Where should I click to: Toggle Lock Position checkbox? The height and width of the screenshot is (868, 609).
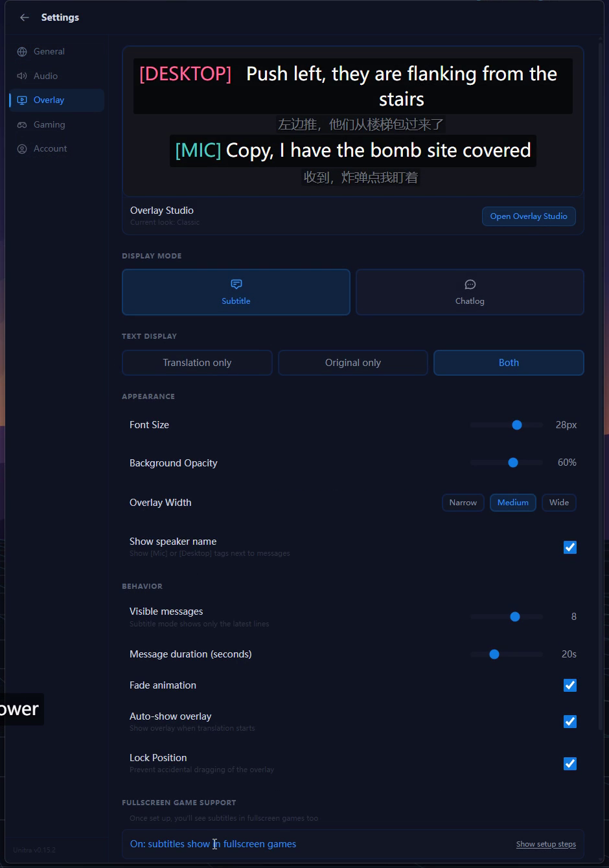[x=570, y=764]
